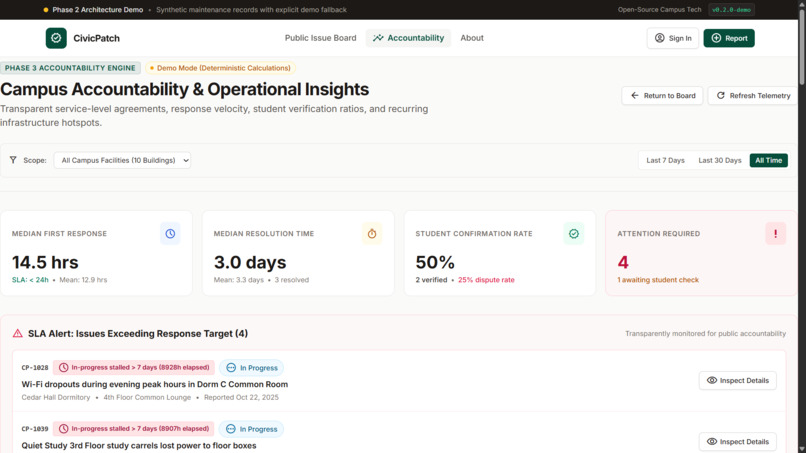The width and height of the screenshot is (806, 453).
Task: Click the Demo Mode (Deterministic Calculations) badge
Action: [x=221, y=68]
